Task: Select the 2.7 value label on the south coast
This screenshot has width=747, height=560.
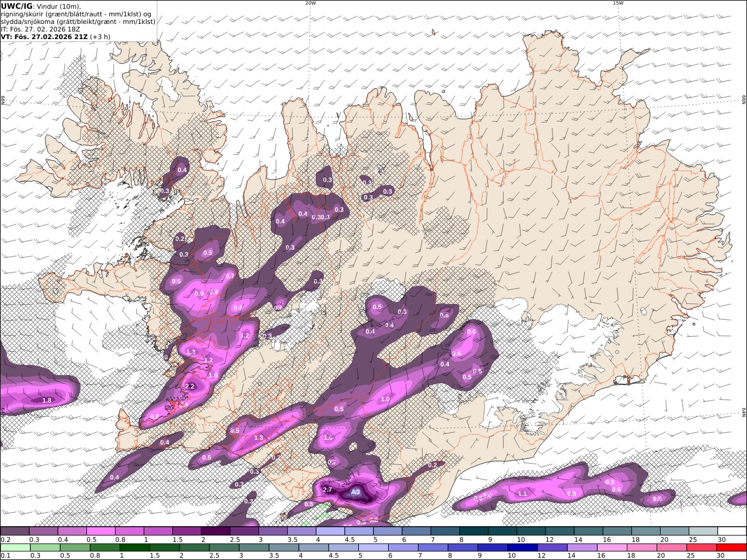Action: pyautogui.click(x=327, y=490)
